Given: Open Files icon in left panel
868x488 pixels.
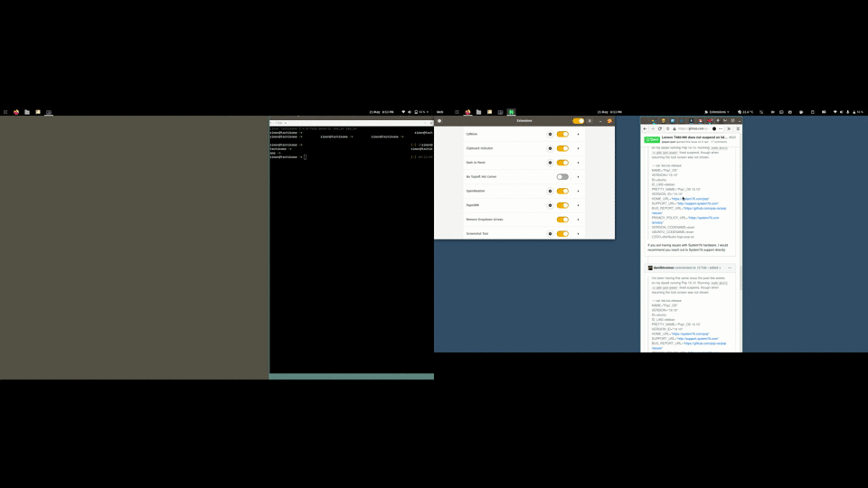Looking at the screenshot, I should pyautogui.click(x=27, y=112).
